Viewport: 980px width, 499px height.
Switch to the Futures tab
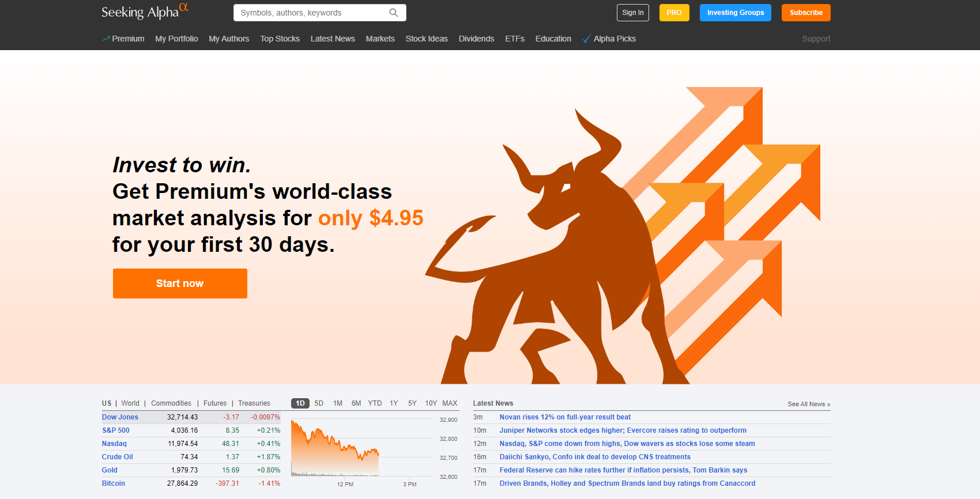point(215,403)
